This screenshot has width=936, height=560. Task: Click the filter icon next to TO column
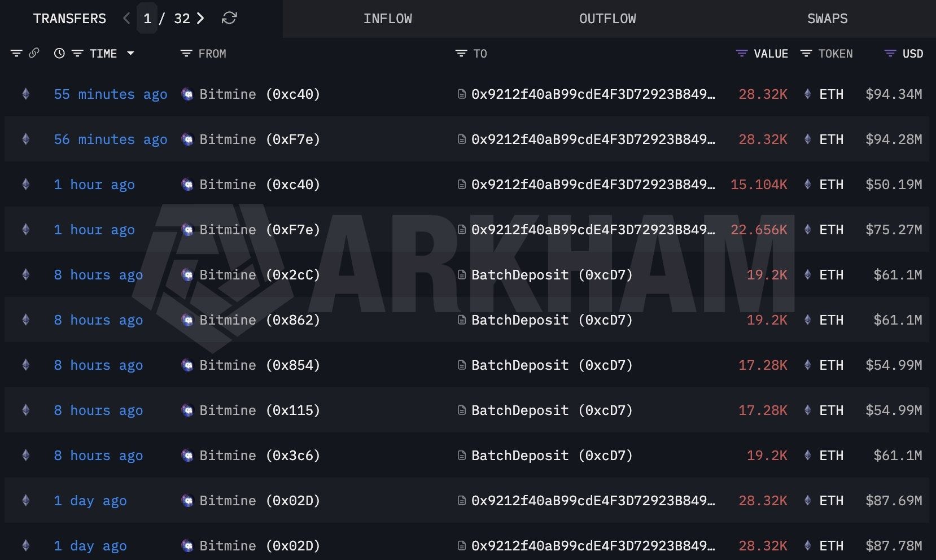pos(460,53)
